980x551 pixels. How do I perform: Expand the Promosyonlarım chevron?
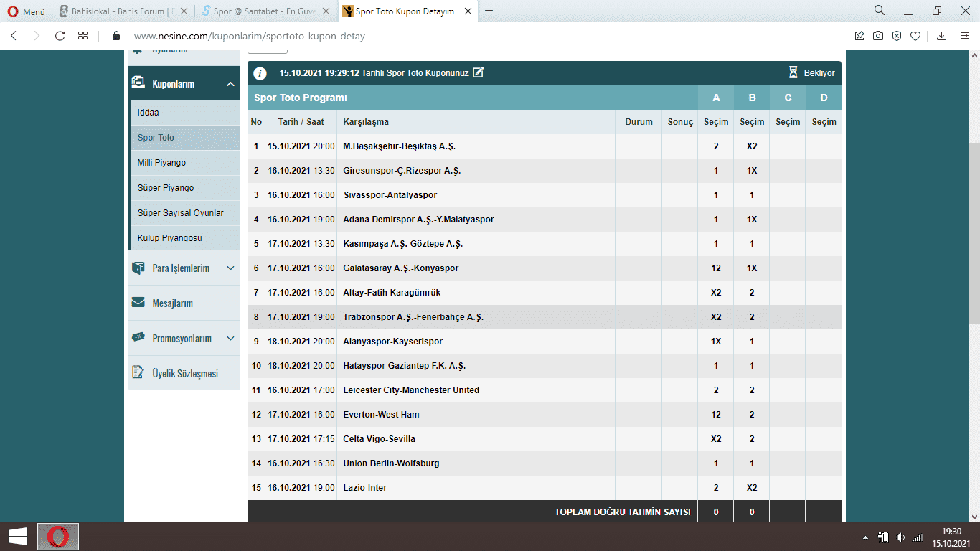[x=230, y=338]
